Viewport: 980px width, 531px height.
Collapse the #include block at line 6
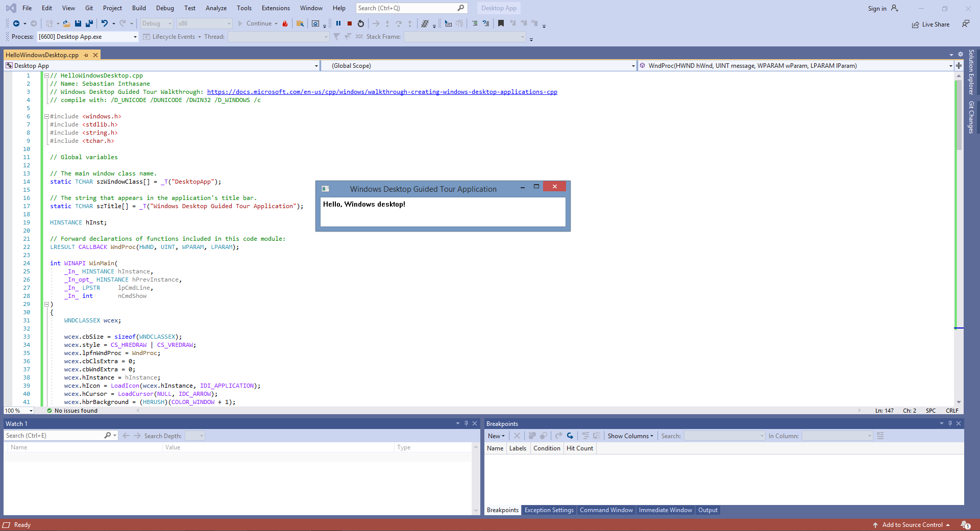tap(46, 116)
